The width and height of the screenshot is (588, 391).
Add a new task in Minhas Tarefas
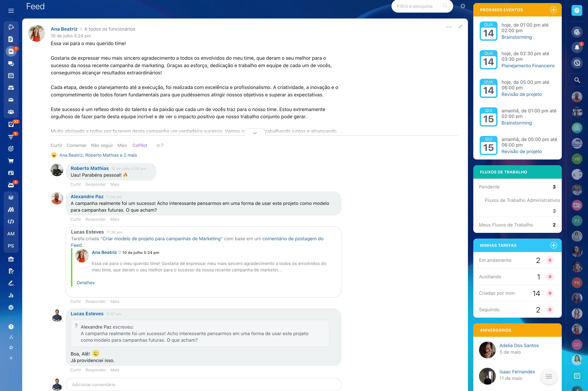554,245
